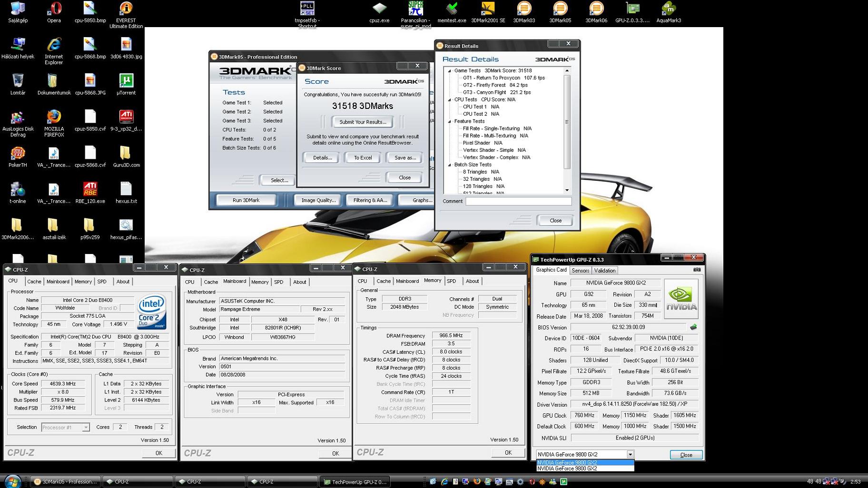This screenshot has width=868, height=488.
Task: Close the Result Details dialog using Close button
Action: pos(555,221)
